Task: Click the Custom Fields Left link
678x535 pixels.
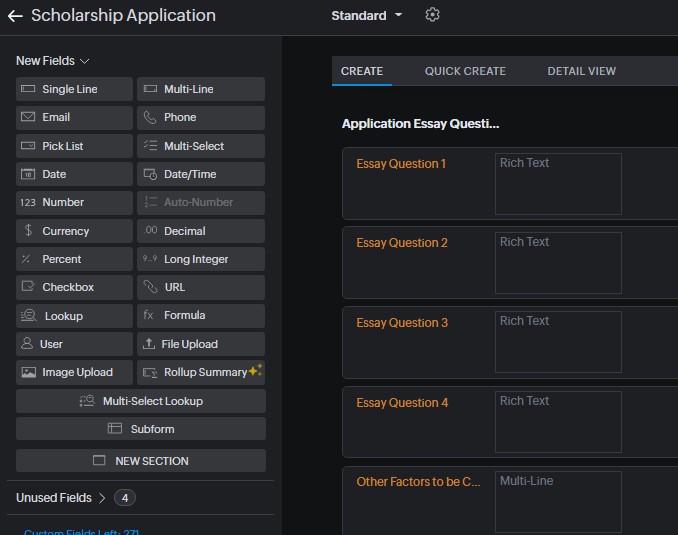Action: point(82,532)
